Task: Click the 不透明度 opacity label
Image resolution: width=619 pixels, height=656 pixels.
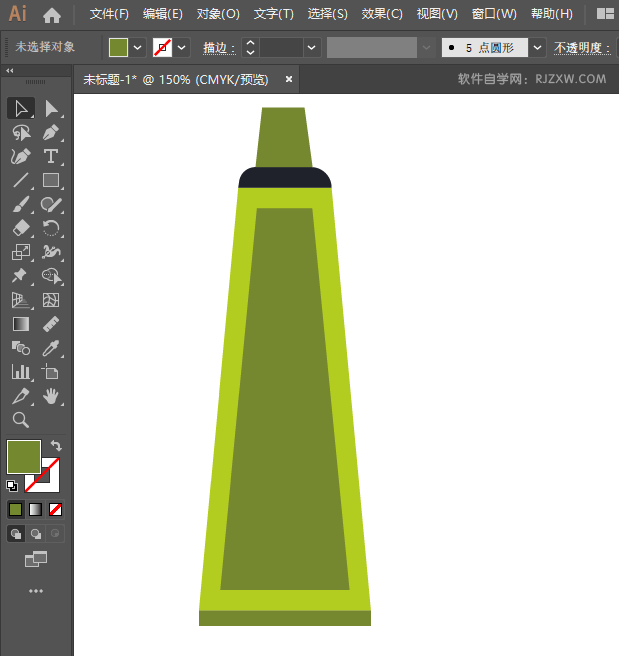Action: pos(581,47)
